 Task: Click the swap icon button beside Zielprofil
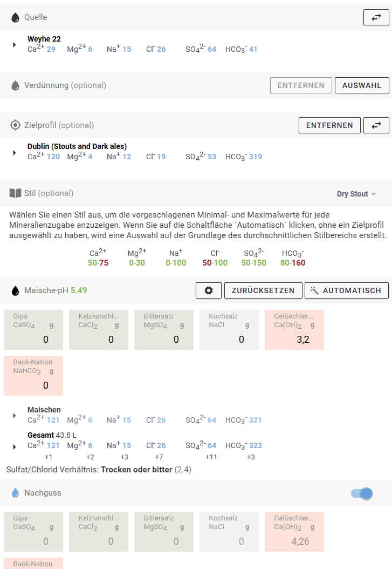point(376,125)
